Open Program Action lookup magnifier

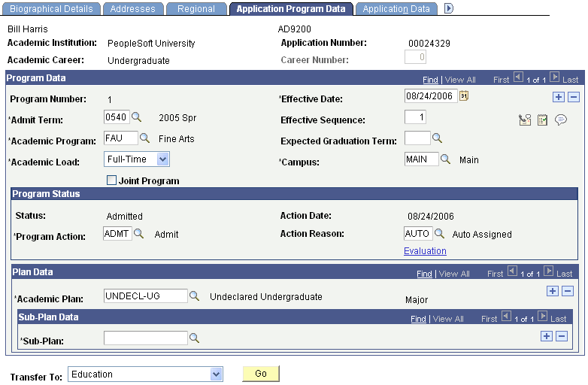(139, 234)
